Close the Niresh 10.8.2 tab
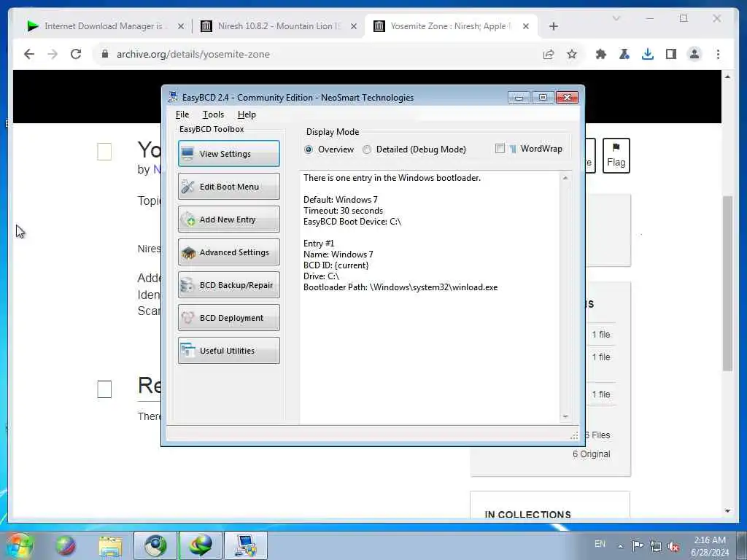747x560 pixels. (354, 27)
